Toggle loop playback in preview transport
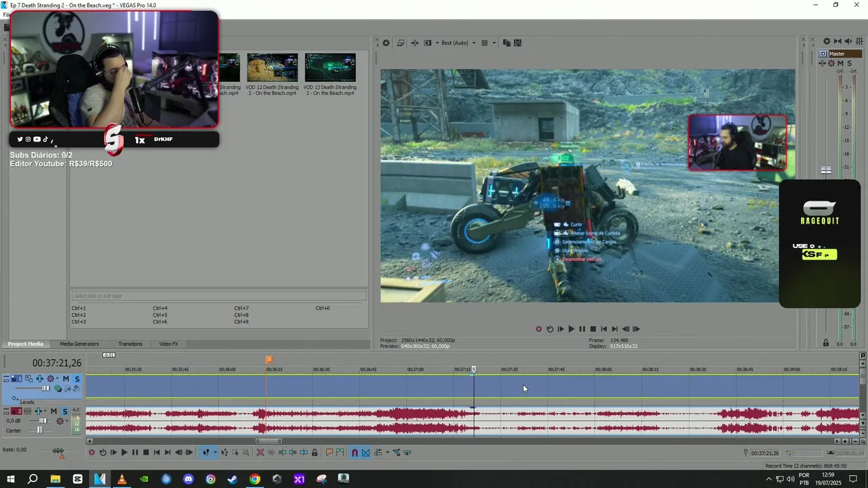 (550, 329)
